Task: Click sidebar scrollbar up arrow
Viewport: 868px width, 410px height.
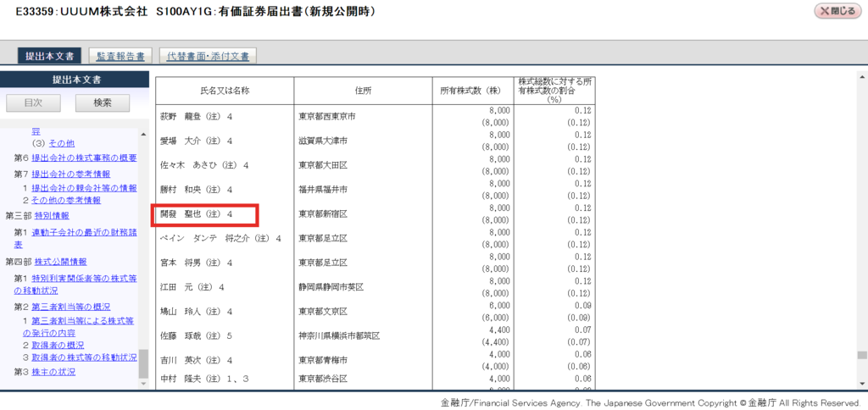Action: point(143,134)
